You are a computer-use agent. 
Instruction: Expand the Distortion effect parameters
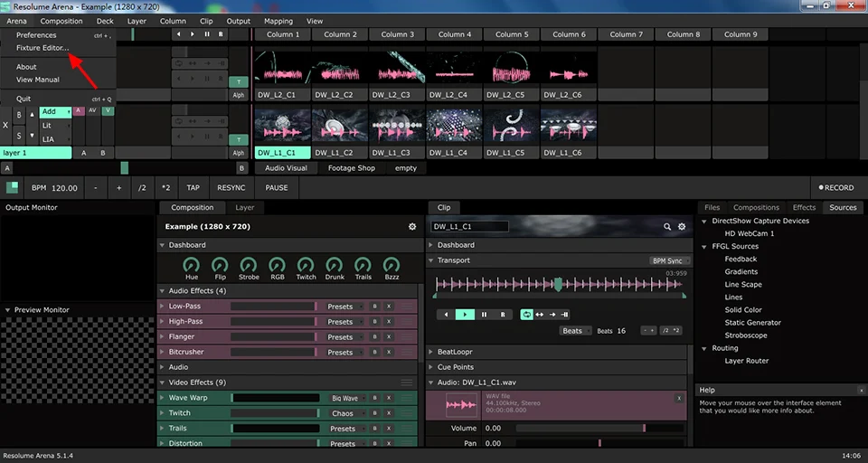pos(162,444)
